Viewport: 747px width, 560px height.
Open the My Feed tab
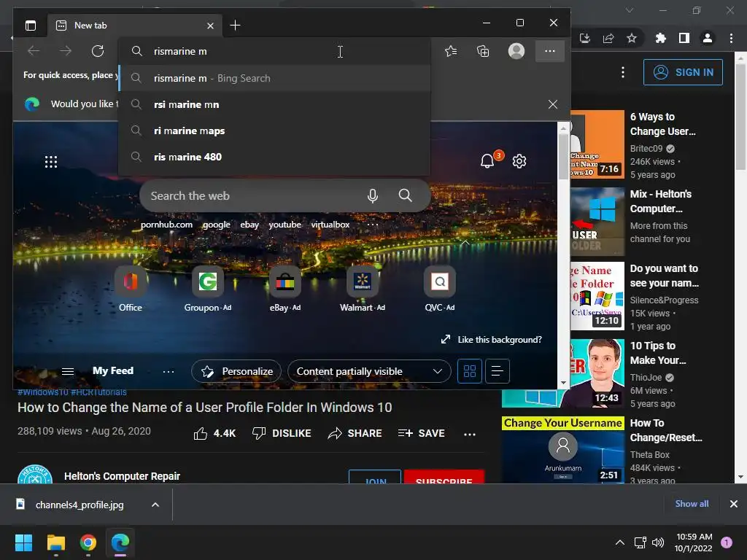pyautogui.click(x=113, y=370)
